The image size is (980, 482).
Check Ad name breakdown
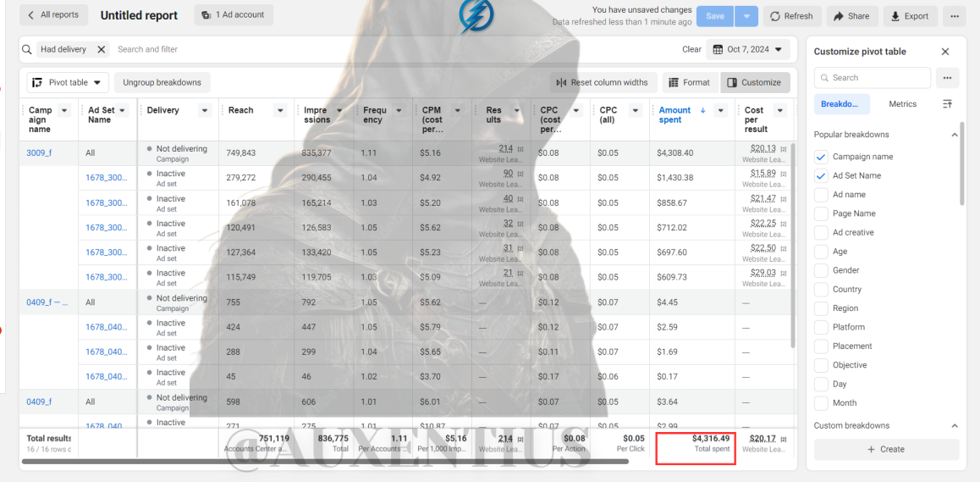821,195
